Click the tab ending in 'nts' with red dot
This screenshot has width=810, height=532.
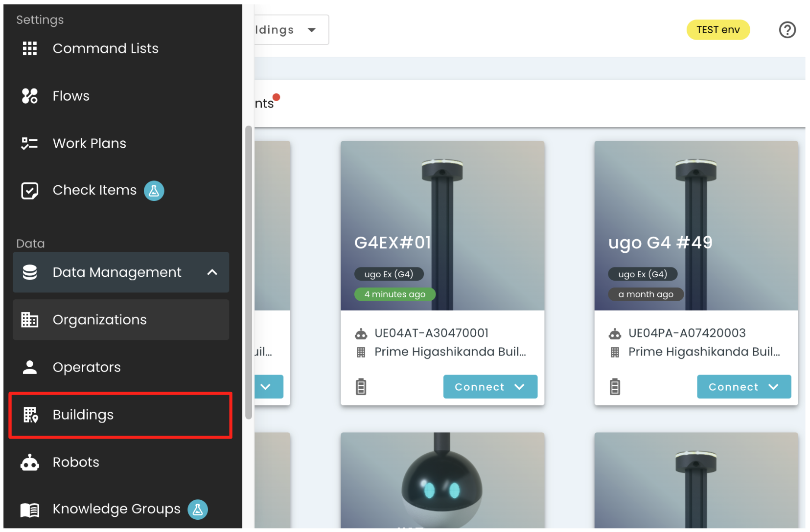tap(267, 103)
